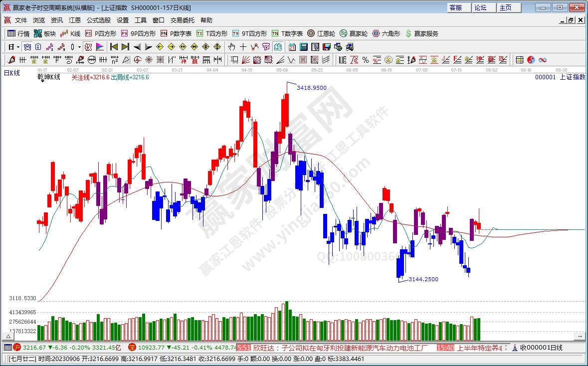
Task: Select the hand pan tool
Action: tap(231, 47)
